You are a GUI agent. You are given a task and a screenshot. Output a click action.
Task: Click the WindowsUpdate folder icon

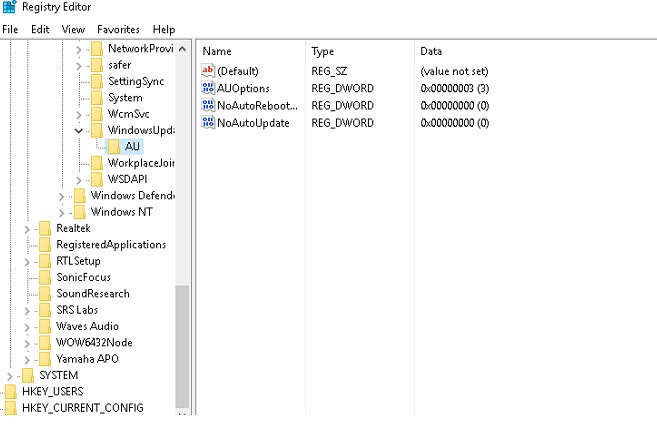[x=97, y=130]
